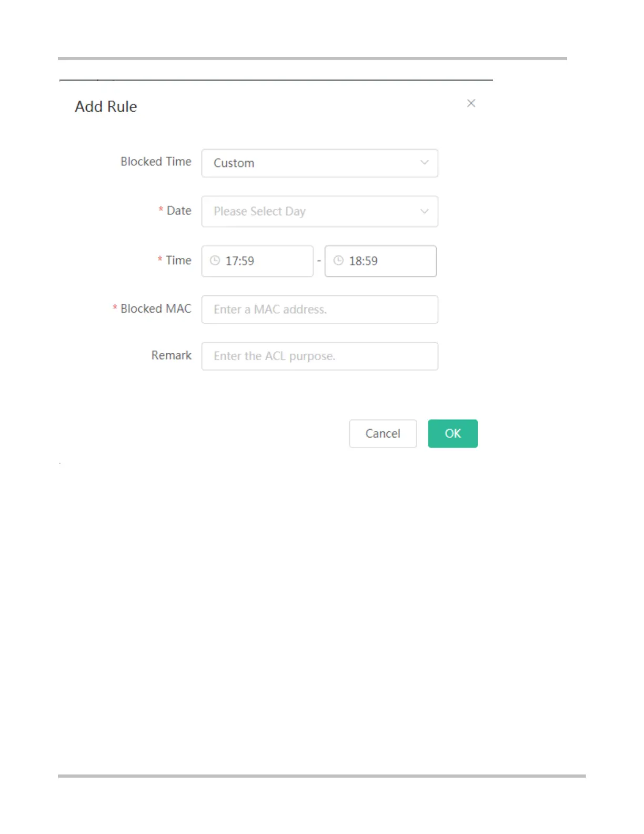The image size is (644, 834).
Task: Click the Date field chevron arrow
Action: coord(424,212)
